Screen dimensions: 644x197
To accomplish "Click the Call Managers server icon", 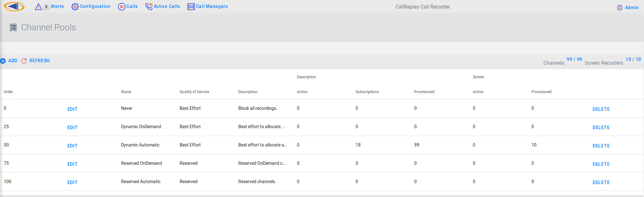I will tap(191, 7).
